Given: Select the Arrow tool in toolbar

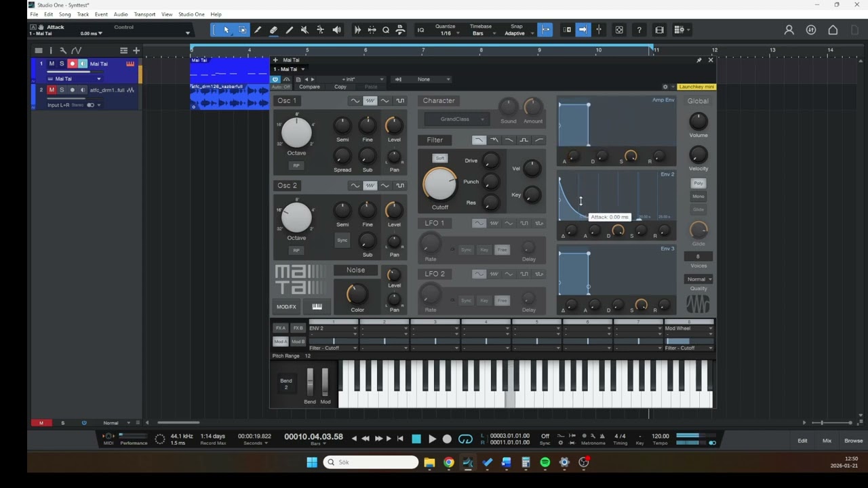Looking at the screenshot, I should point(226,30).
